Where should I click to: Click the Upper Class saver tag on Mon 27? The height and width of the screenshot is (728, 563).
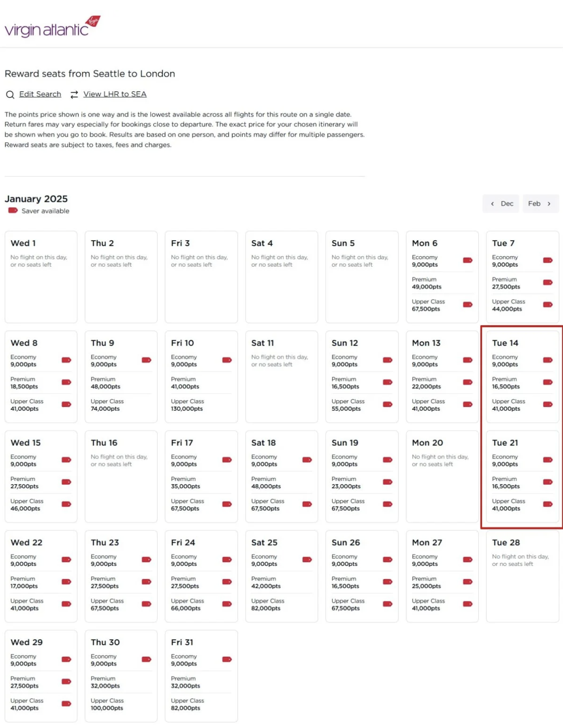(467, 604)
